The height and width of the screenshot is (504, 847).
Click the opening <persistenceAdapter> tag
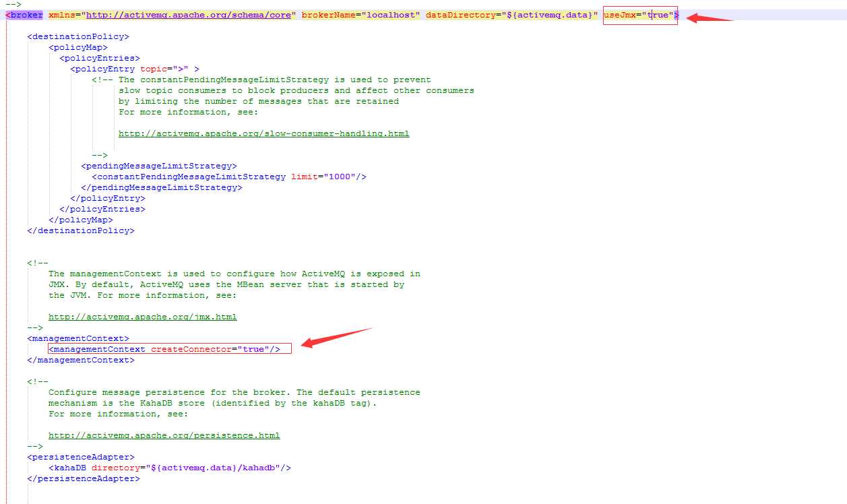81,457
